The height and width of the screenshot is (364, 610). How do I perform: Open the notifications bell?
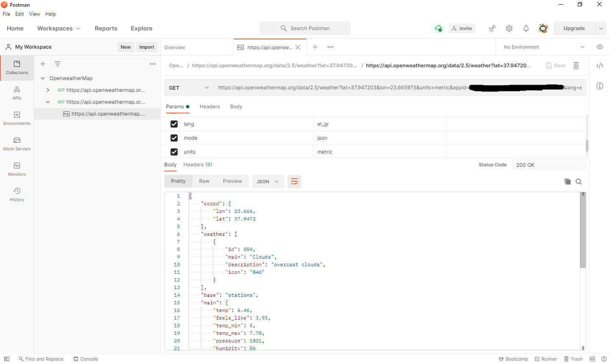(x=526, y=28)
